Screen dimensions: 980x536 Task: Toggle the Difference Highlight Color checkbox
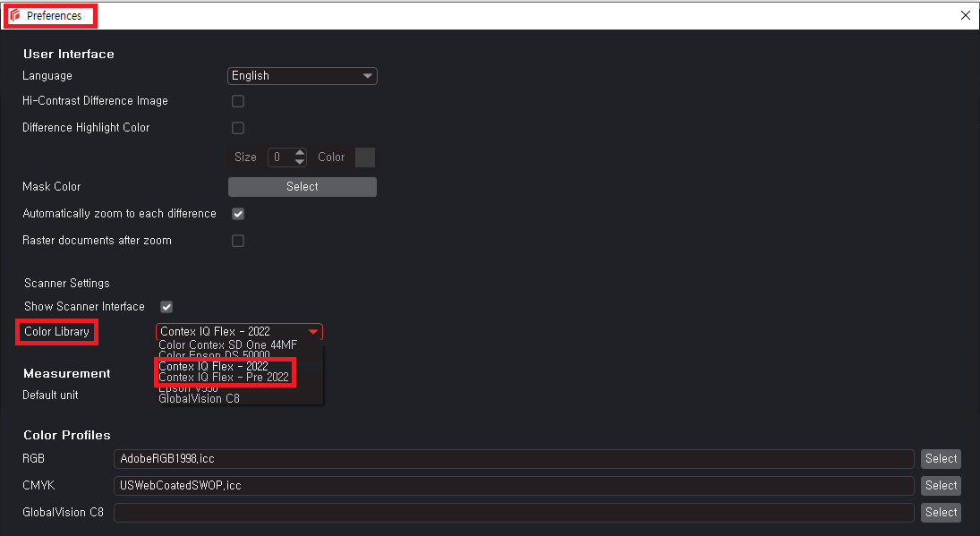(238, 128)
